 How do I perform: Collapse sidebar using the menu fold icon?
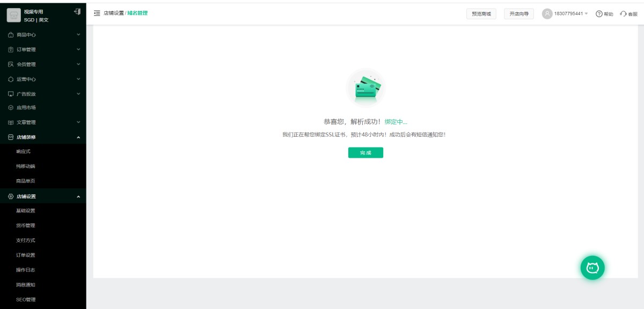97,13
